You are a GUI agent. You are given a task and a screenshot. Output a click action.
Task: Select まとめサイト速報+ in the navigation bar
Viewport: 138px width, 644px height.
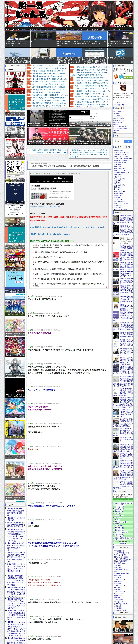click(x=99, y=30)
